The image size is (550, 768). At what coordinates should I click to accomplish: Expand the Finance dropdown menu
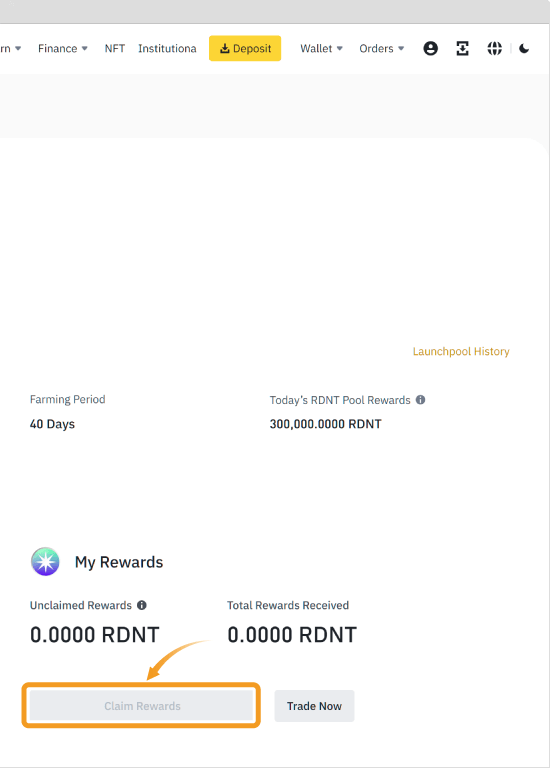coord(63,48)
